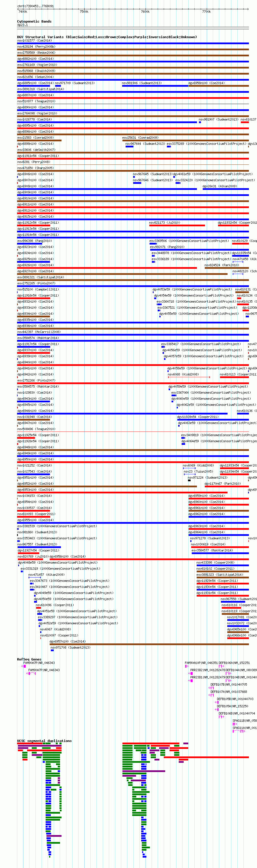Select variant nsv820769 (Ju2010)

coord(33,557)
